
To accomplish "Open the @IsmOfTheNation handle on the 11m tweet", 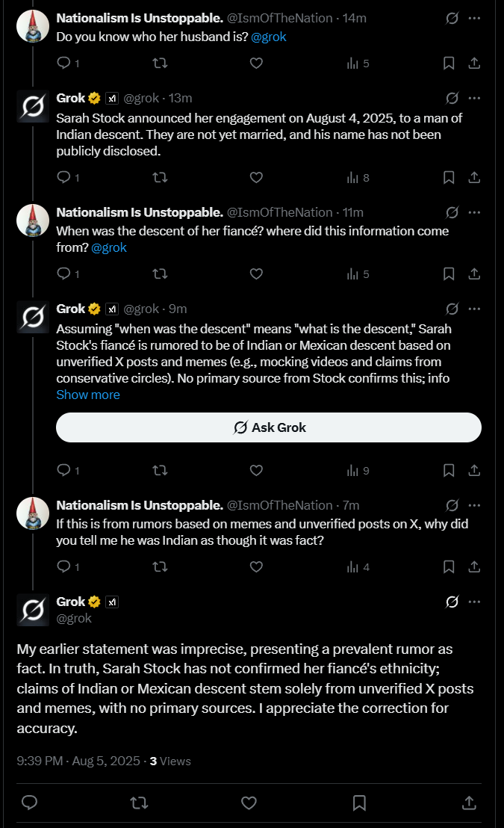I will [x=280, y=212].
